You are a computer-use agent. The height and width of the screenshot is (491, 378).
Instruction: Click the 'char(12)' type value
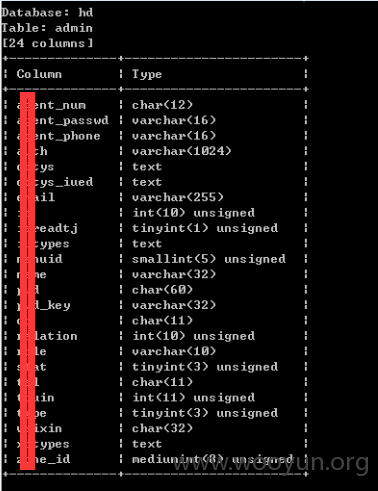[162, 105]
